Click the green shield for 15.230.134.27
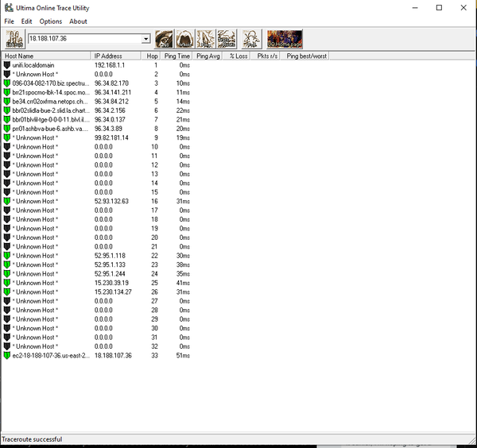 (7, 292)
